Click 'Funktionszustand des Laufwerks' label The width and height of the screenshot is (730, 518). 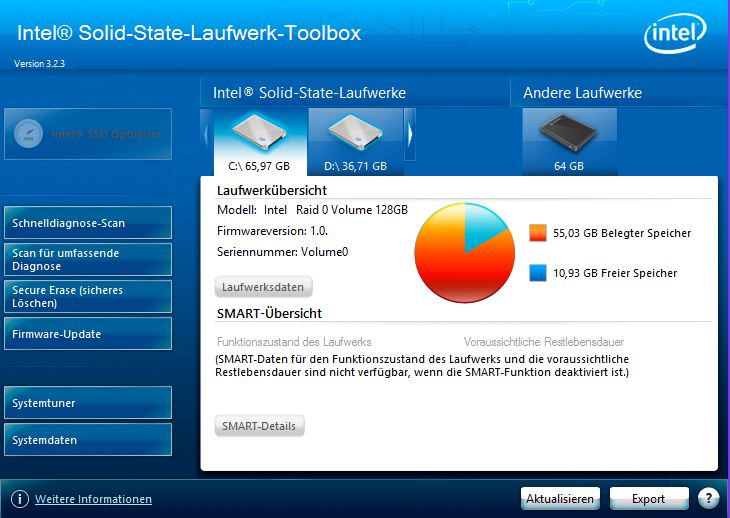294,342
